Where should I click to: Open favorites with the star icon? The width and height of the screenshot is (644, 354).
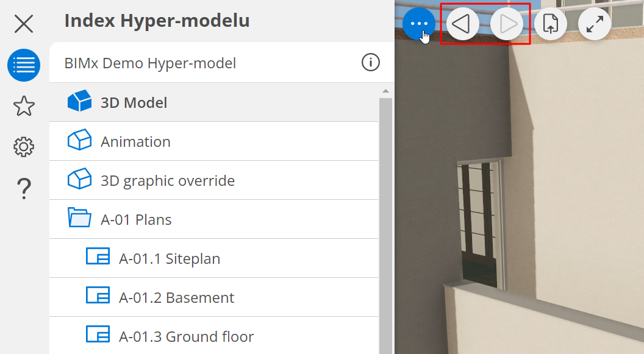click(x=24, y=106)
